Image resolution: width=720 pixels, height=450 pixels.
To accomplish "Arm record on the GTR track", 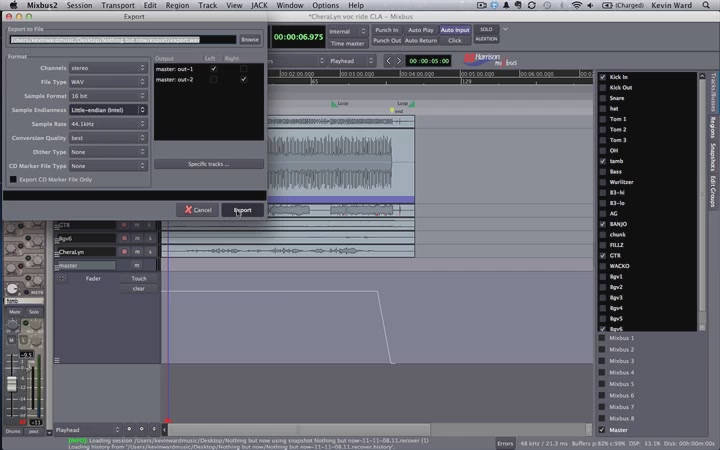I will point(124,225).
